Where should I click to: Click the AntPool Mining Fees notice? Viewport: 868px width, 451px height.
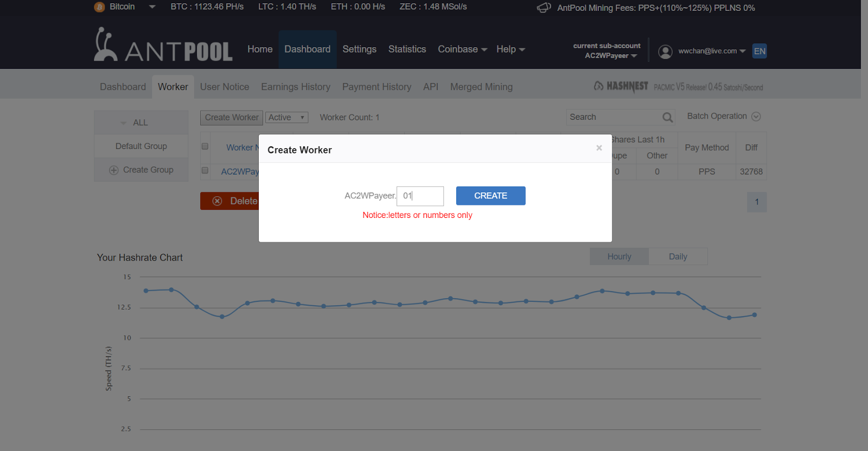(656, 8)
